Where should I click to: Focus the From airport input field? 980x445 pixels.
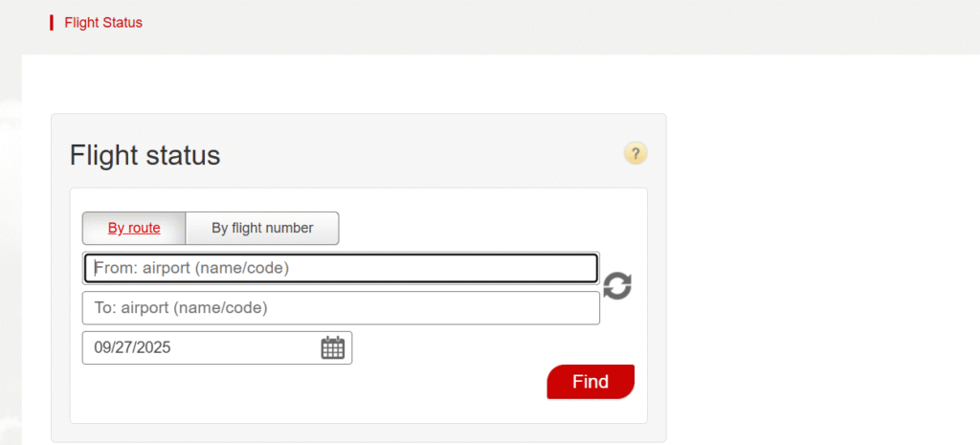coord(342,269)
